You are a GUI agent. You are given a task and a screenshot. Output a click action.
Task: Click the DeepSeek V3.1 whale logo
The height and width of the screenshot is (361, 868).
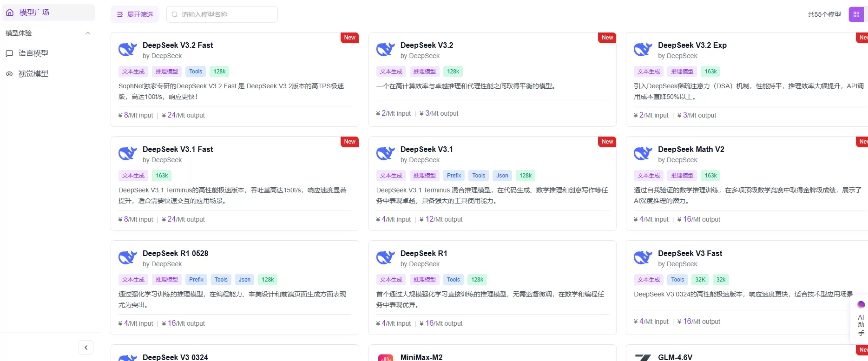pyautogui.click(x=386, y=153)
